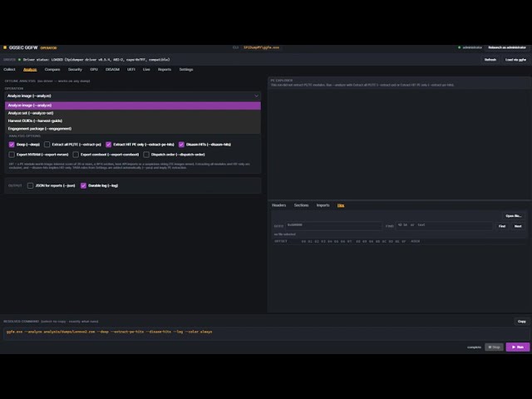Click the green driver status dot
The image size is (532, 399).
click(x=19, y=60)
